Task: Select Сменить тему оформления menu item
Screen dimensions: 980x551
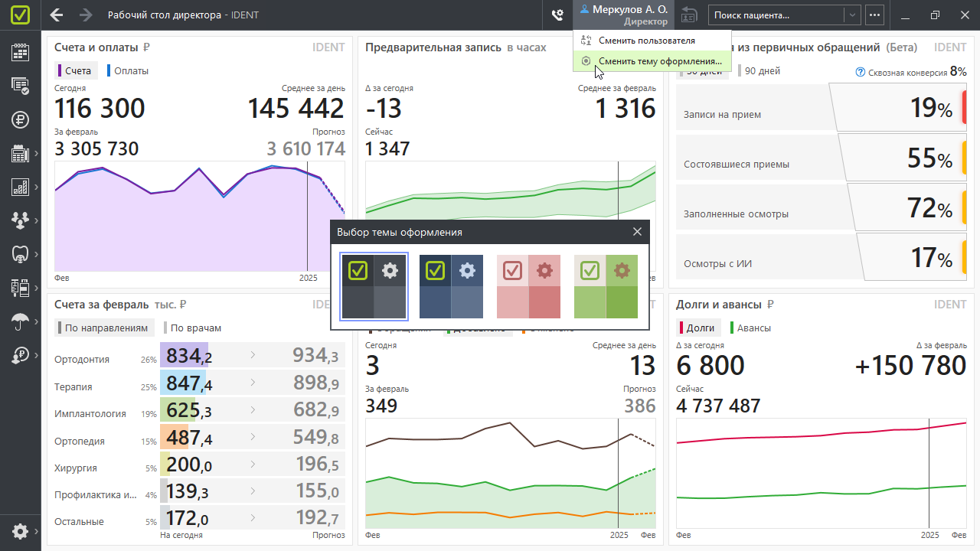Action: click(652, 61)
